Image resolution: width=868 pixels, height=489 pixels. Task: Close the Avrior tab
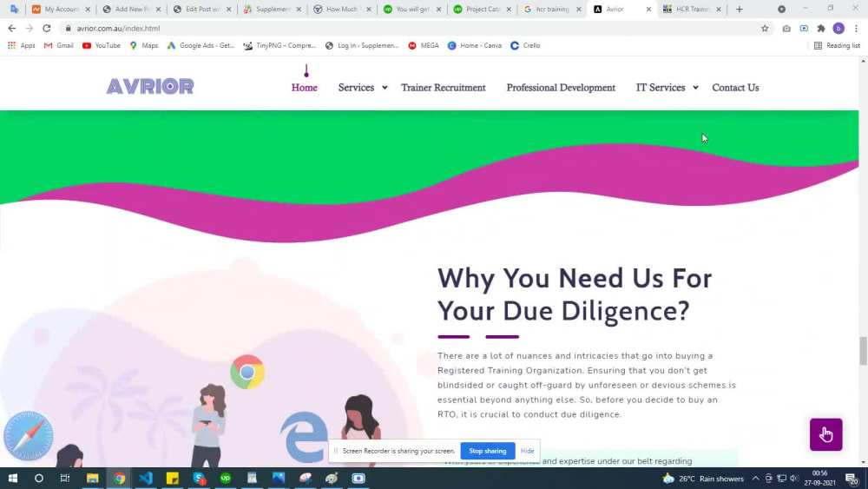click(648, 10)
